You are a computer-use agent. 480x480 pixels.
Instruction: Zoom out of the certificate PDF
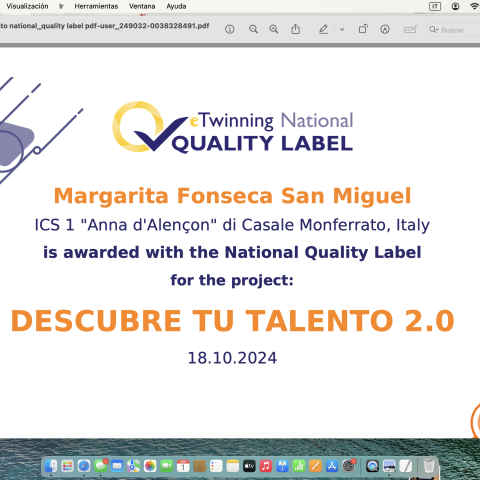[253, 29]
